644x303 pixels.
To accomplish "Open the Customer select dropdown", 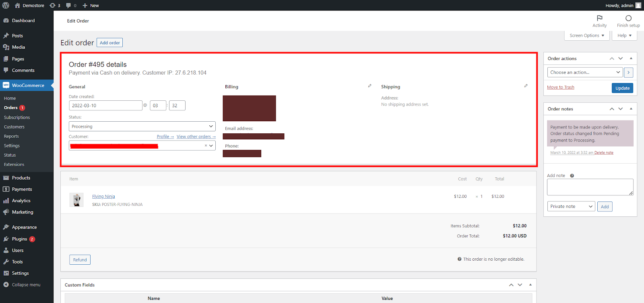I will pyautogui.click(x=142, y=145).
